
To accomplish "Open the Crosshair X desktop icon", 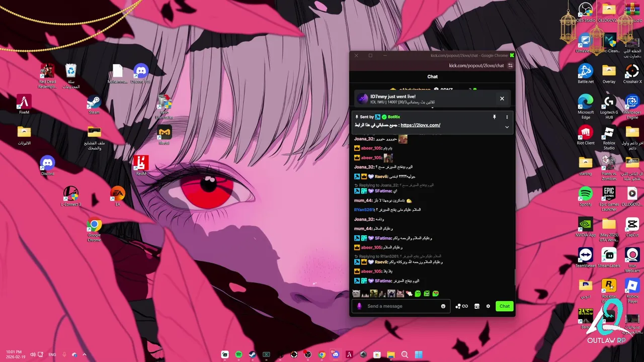I will tap(632, 74).
